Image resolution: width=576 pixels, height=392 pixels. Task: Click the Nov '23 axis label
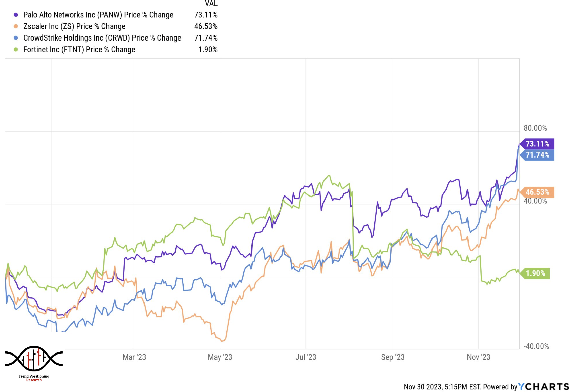coord(478,357)
